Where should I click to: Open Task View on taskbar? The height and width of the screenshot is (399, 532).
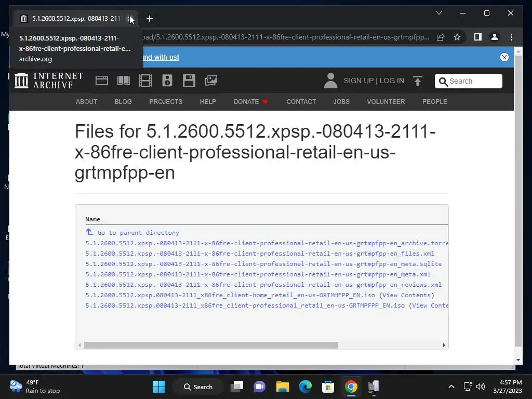coord(237,387)
